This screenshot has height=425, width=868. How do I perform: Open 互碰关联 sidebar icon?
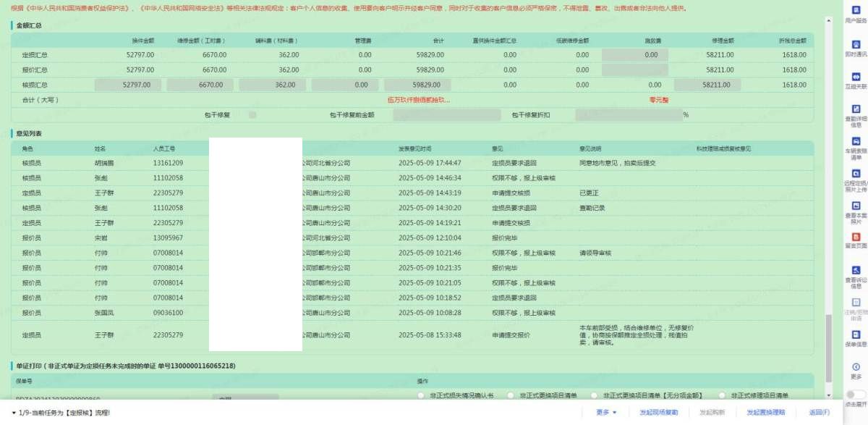[x=856, y=77]
